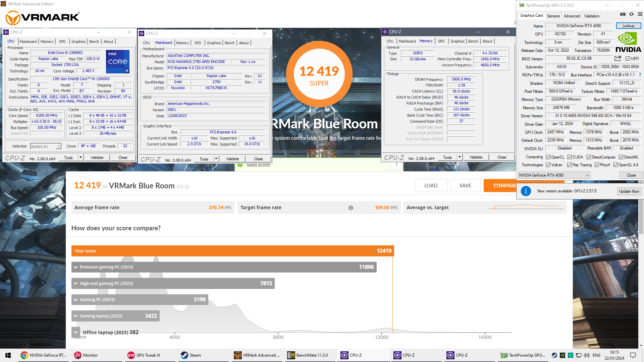This screenshot has width=644, height=362.
Task: Open the VRMark Advanced taskbar item
Action: [257, 355]
